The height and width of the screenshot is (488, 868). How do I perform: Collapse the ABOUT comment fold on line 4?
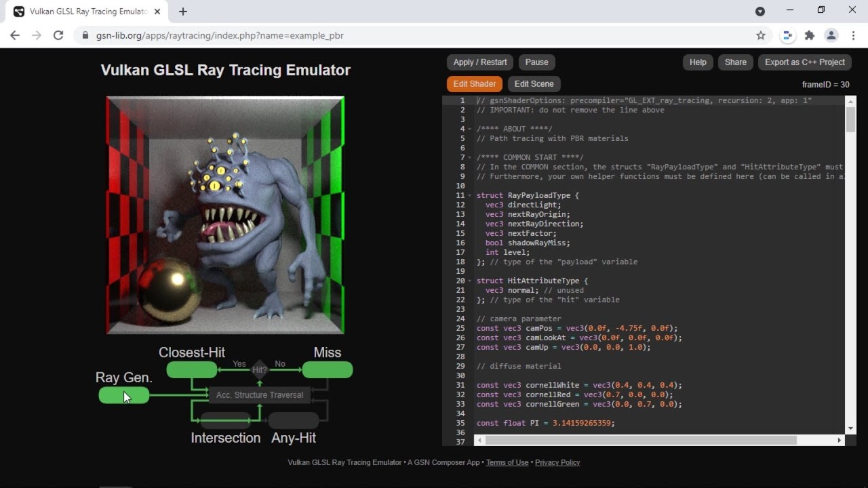pos(470,129)
